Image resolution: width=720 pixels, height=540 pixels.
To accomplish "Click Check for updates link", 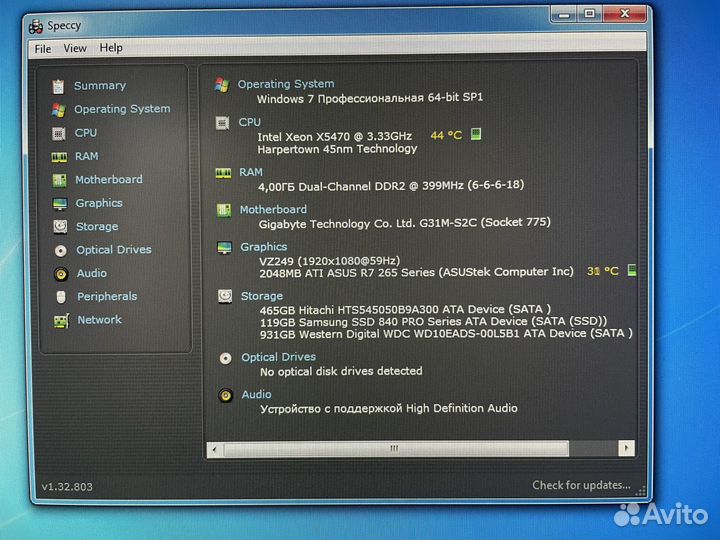I will pos(581,485).
